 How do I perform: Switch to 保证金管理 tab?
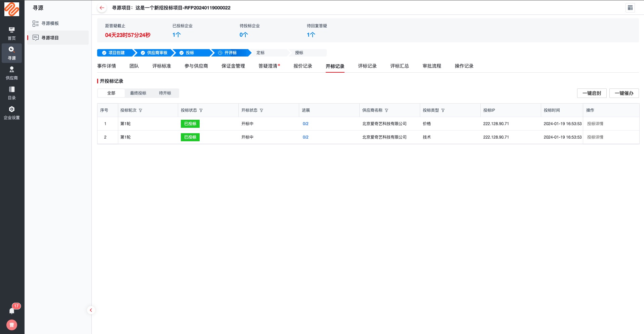click(x=233, y=66)
